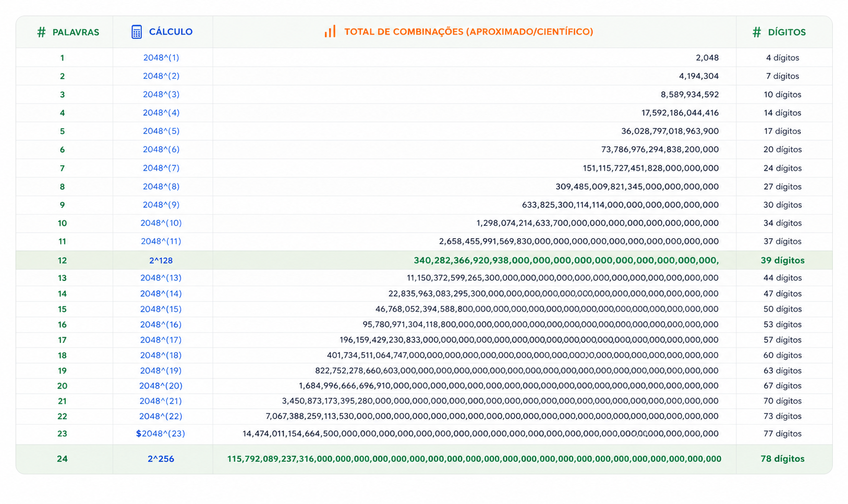Click the '14 dígitos' cell

coord(782,113)
